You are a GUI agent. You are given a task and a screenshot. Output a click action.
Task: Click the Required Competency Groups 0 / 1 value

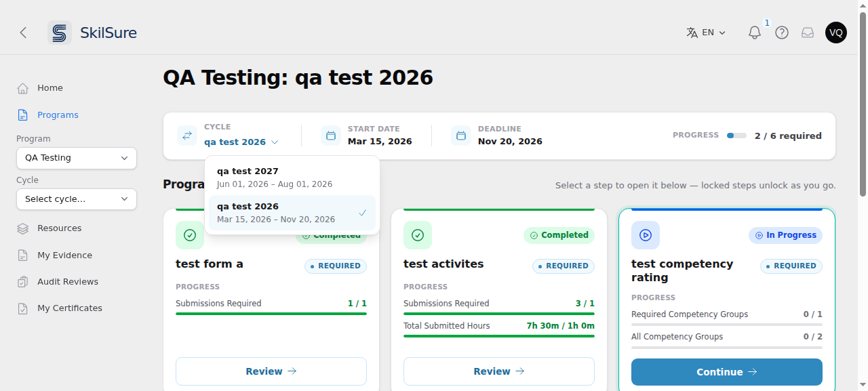pos(813,314)
